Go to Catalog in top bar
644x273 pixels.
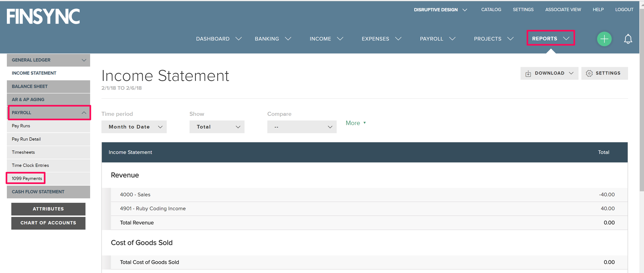point(491,9)
